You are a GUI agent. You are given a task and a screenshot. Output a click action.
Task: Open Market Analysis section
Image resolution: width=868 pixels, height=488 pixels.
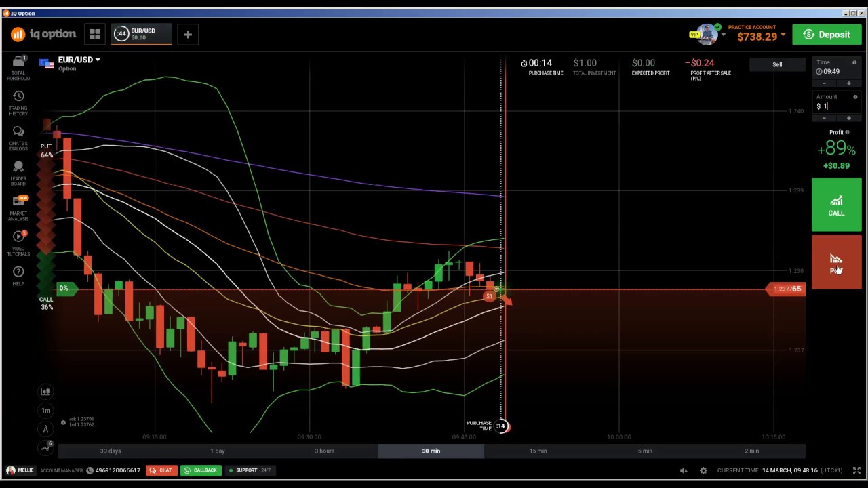tap(18, 208)
